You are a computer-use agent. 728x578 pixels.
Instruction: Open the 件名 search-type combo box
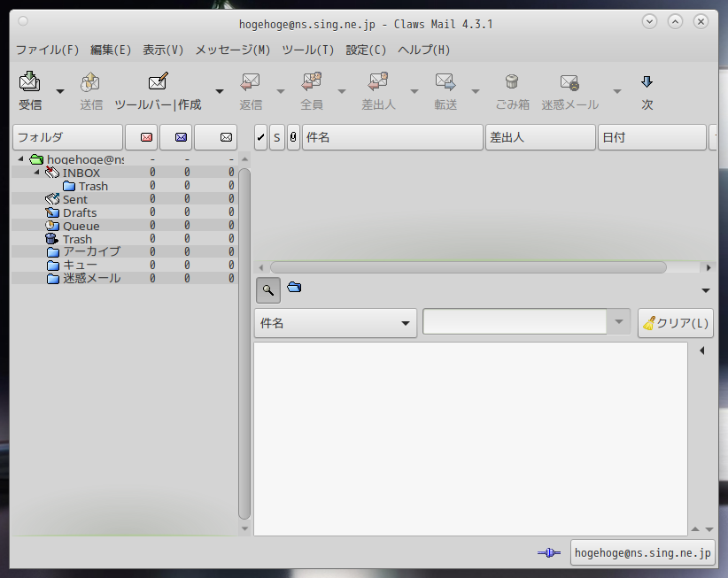click(x=335, y=323)
